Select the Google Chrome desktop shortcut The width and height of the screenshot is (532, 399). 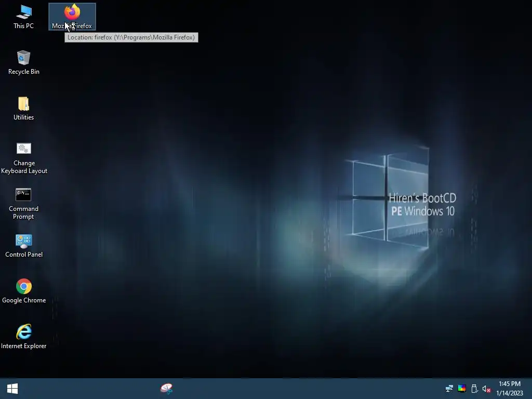(24, 291)
